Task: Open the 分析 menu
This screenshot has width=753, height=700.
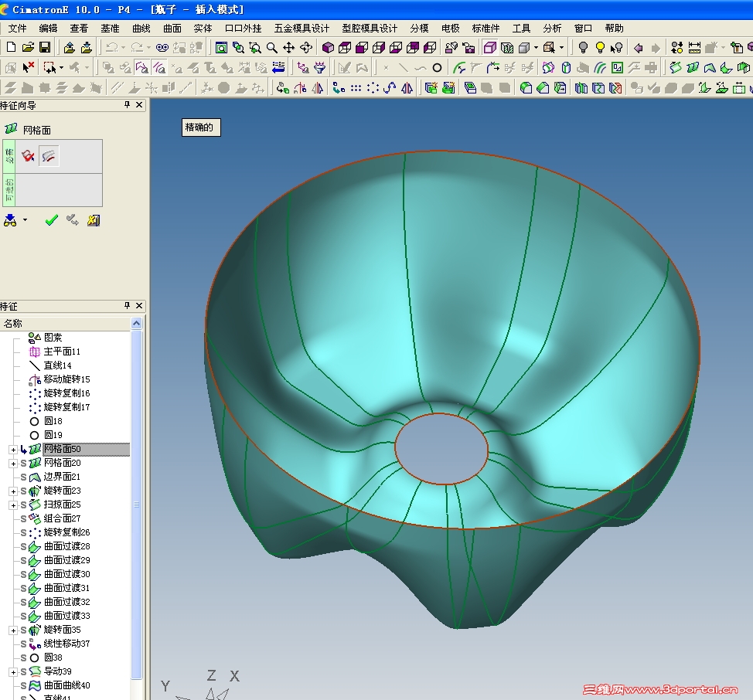Action: pyautogui.click(x=552, y=28)
